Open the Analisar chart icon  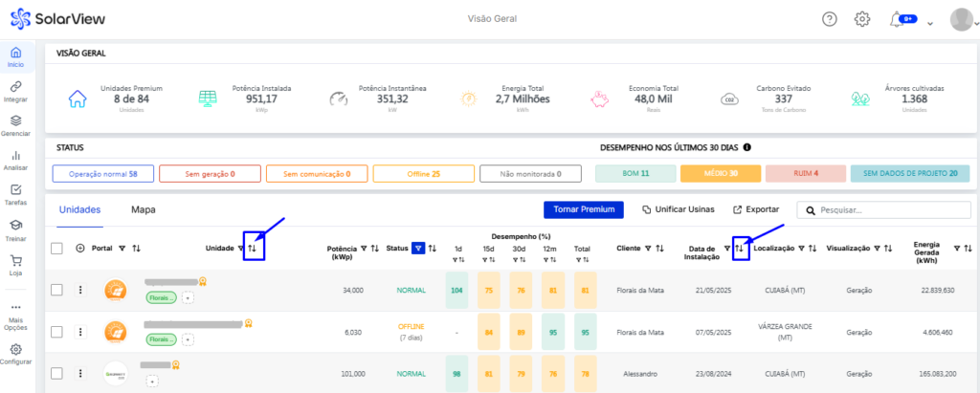coord(15,157)
